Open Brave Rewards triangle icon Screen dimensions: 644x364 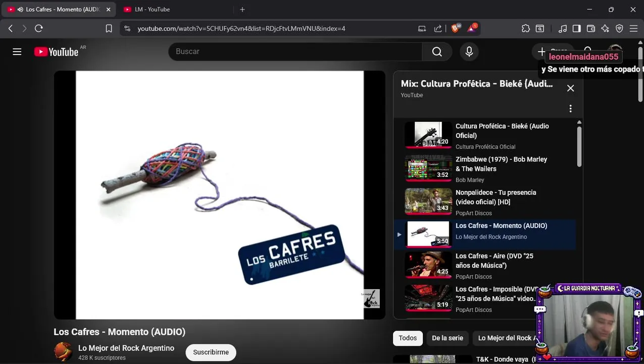(472, 28)
